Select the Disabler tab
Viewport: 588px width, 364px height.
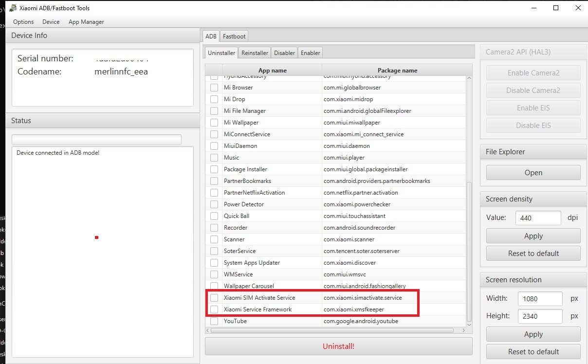click(284, 53)
